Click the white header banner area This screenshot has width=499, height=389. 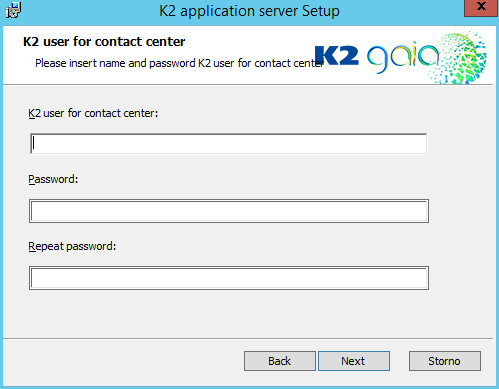pos(248,55)
